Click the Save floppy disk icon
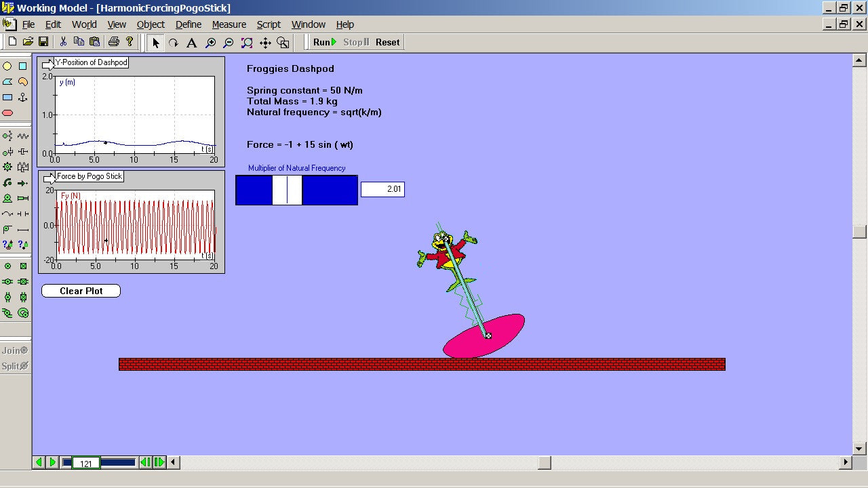Viewport: 868px width, 488px height. tap(43, 42)
